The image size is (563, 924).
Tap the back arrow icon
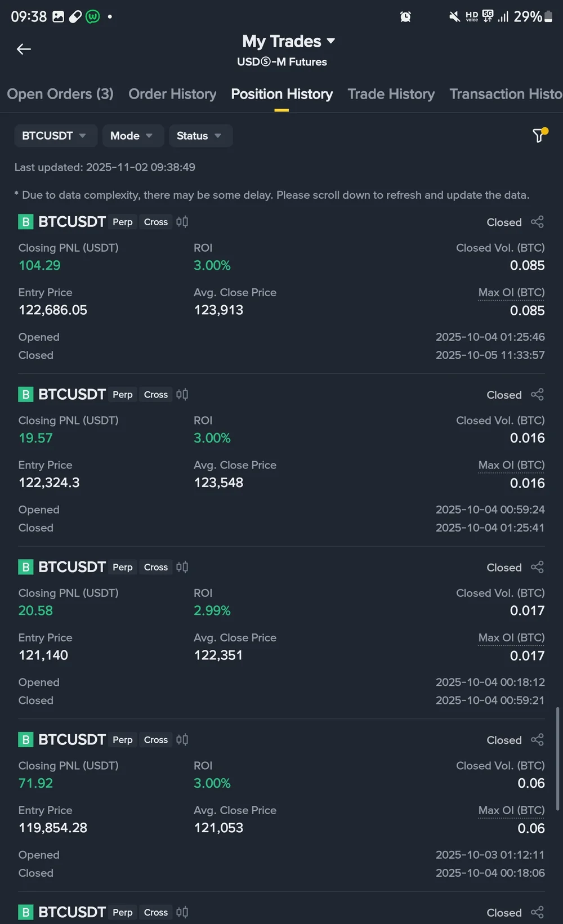pyautogui.click(x=24, y=50)
